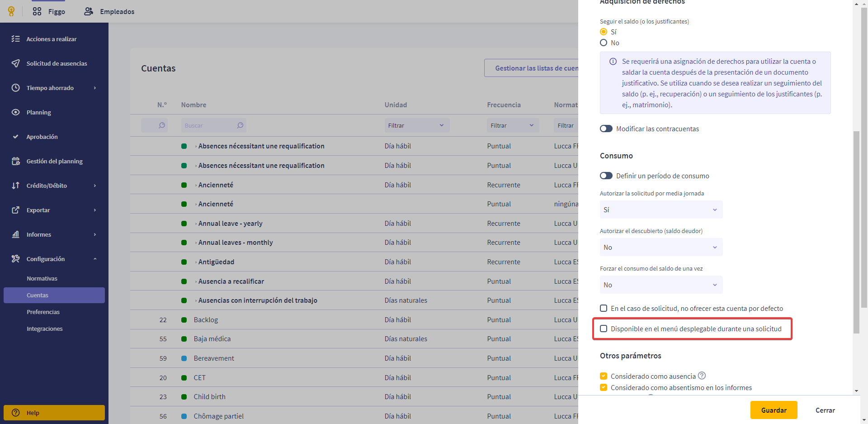Viewport: 868px width, 424px height.
Task: Open the Figgo apps grid icon
Action: click(x=37, y=11)
